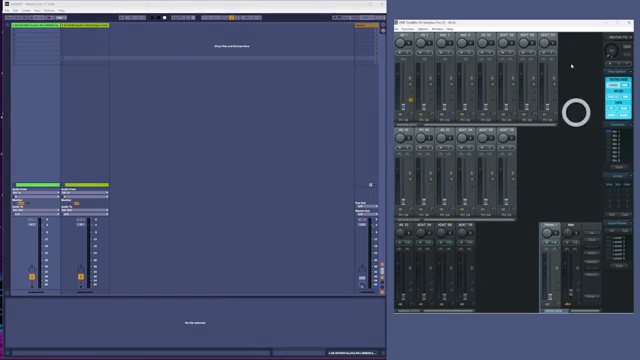Click the pan knob on Ableton track 1
Screen dimensions: 640x360
[x=32, y=269]
